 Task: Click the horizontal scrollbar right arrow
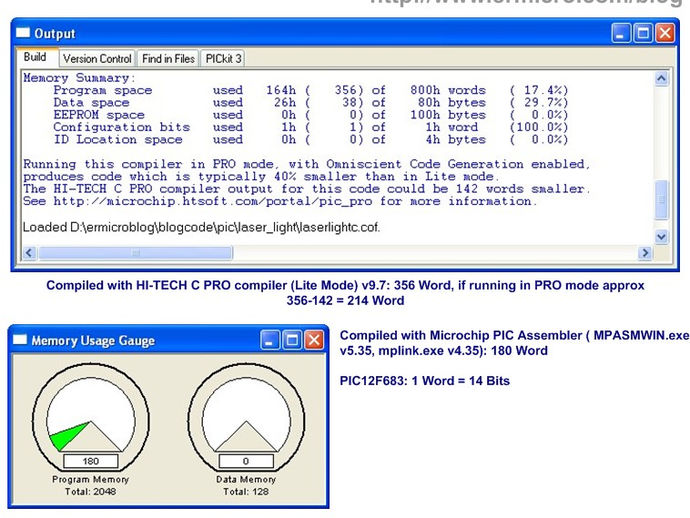645,253
